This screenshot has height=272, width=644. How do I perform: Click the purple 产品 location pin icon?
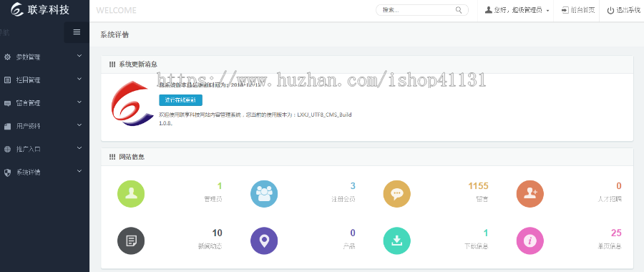point(264,241)
